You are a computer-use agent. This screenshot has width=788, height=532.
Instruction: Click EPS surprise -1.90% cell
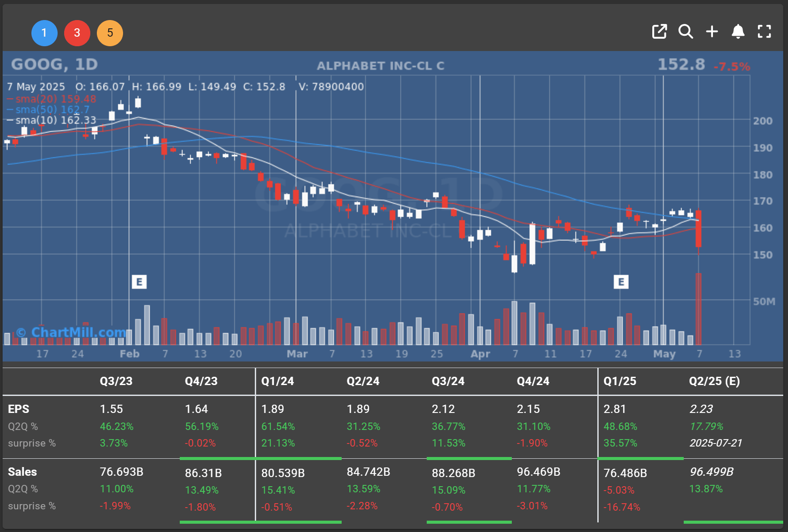tap(532, 443)
